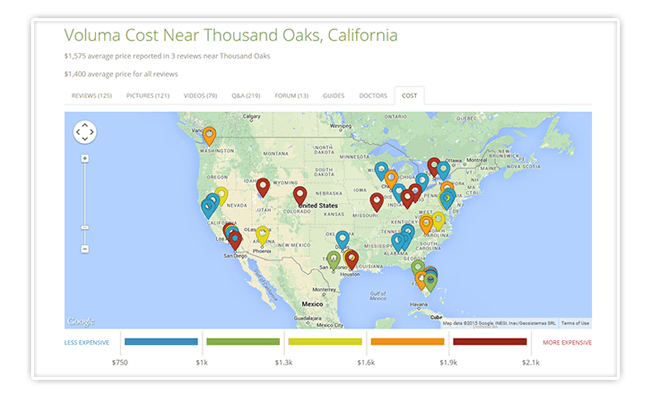Click the $750 legend value

(x=120, y=363)
